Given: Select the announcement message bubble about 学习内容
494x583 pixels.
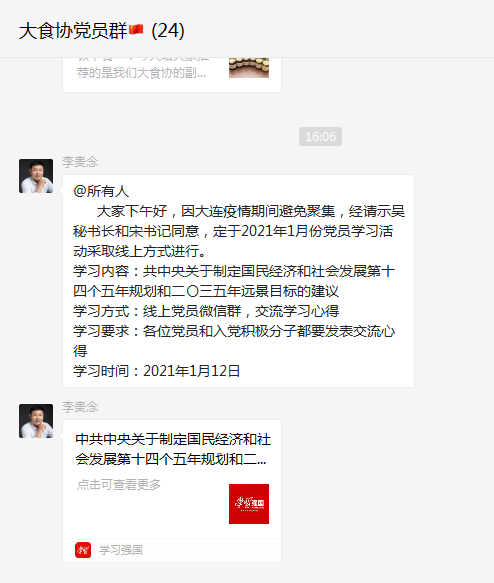Looking at the screenshot, I should 238,281.
